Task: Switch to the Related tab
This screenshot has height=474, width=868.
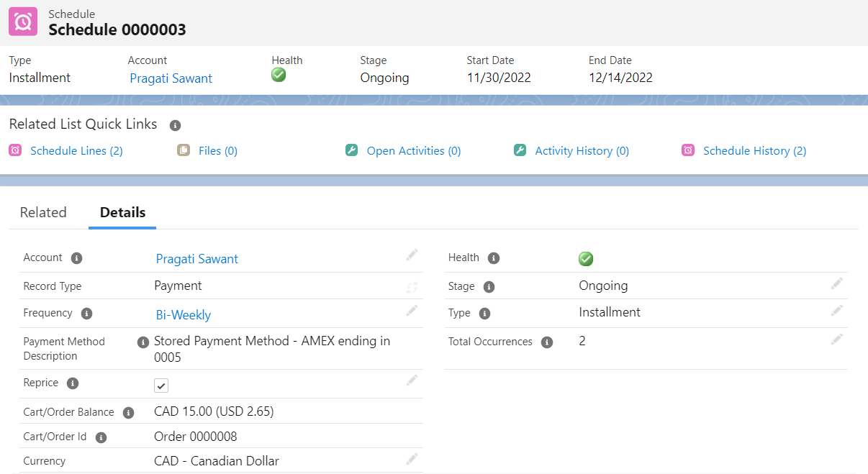Action: (43, 213)
